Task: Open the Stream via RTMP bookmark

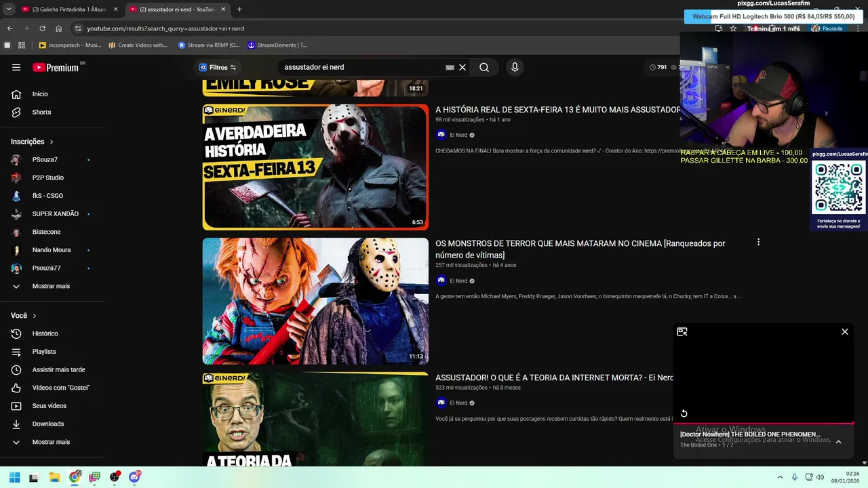Action: tap(209, 45)
